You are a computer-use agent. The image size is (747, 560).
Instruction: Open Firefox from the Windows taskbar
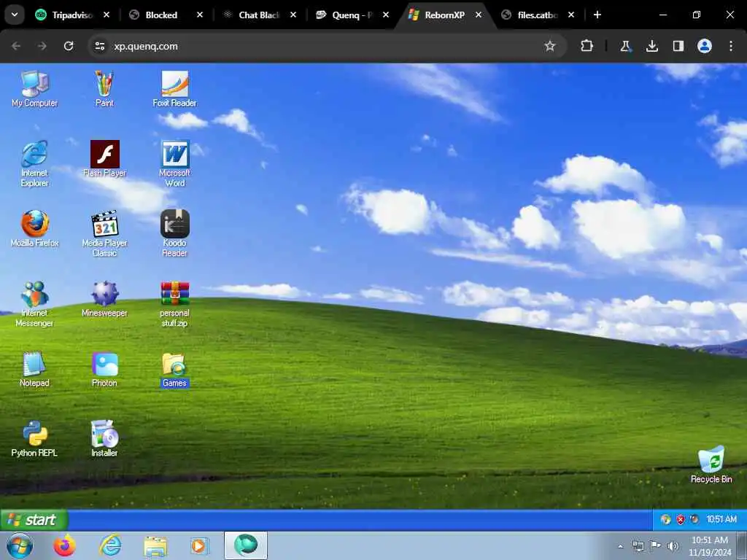point(65,546)
